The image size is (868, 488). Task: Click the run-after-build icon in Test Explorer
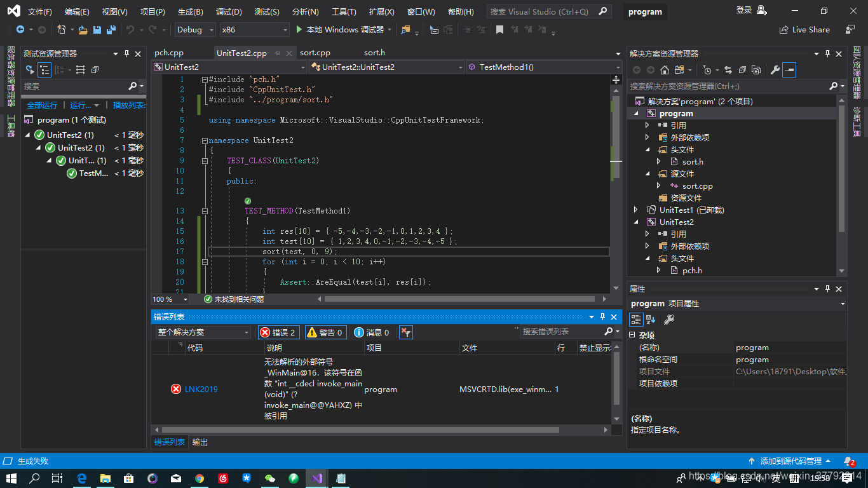[30, 70]
